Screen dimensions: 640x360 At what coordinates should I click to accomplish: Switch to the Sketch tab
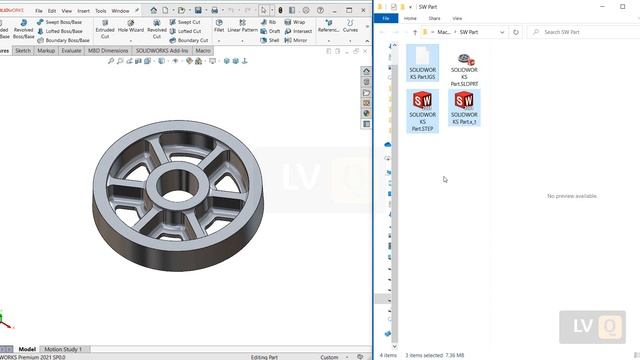[23, 51]
